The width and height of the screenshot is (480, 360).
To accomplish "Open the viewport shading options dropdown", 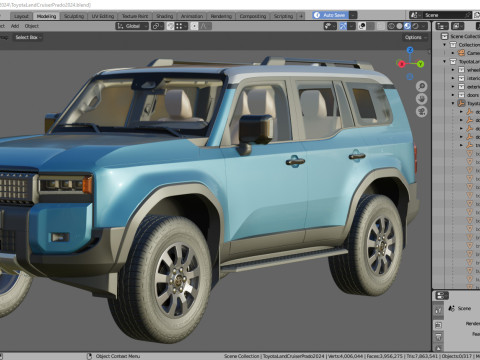I will click(424, 26).
